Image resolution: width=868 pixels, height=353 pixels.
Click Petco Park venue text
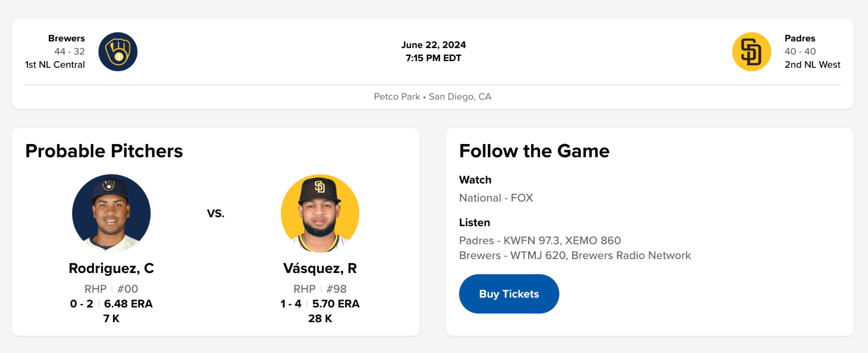[x=397, y=97]
